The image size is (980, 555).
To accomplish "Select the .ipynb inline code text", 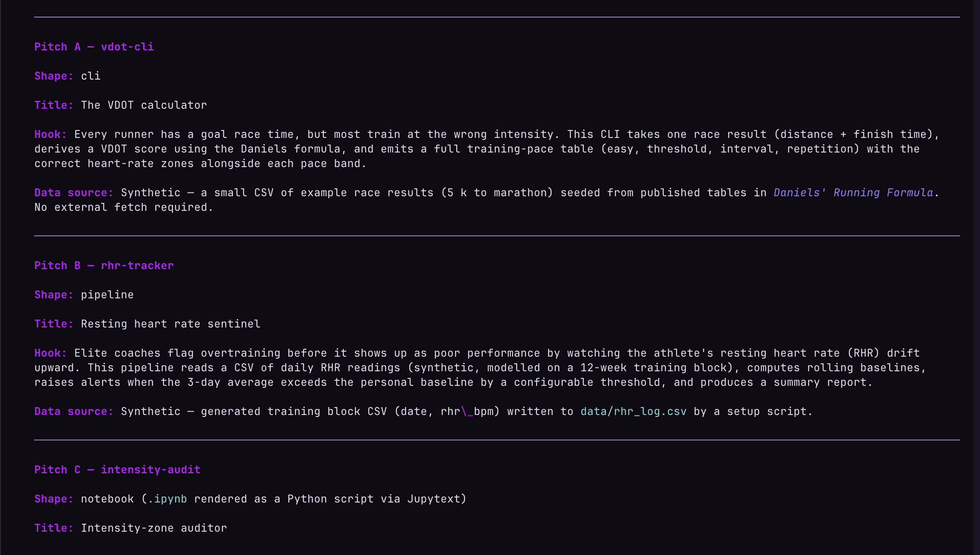I will pyautogui.click(x=167, y=499).
